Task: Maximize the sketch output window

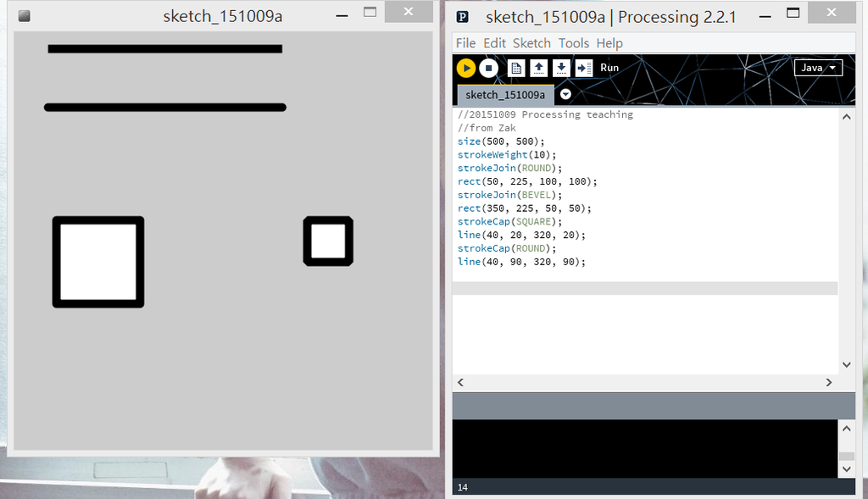Action: pos(370,13)
